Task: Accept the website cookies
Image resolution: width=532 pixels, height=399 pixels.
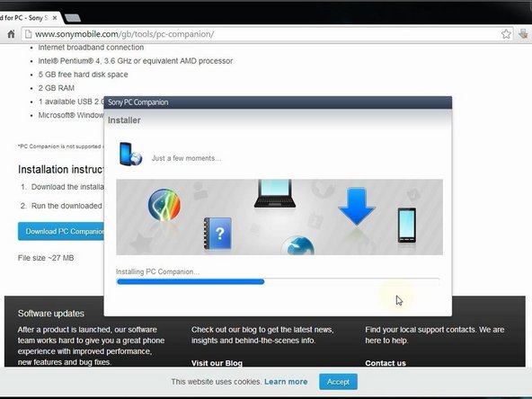Action: [x=338, y=382]
